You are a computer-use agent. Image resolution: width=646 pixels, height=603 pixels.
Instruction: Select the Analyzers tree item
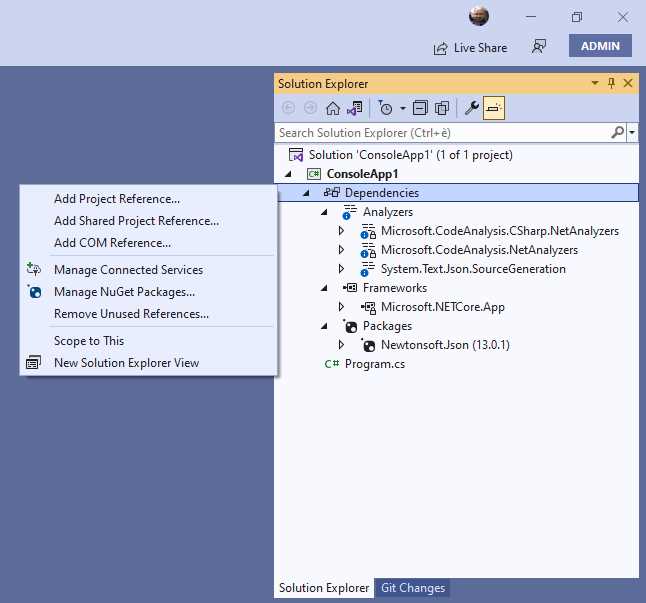point(388,212)
